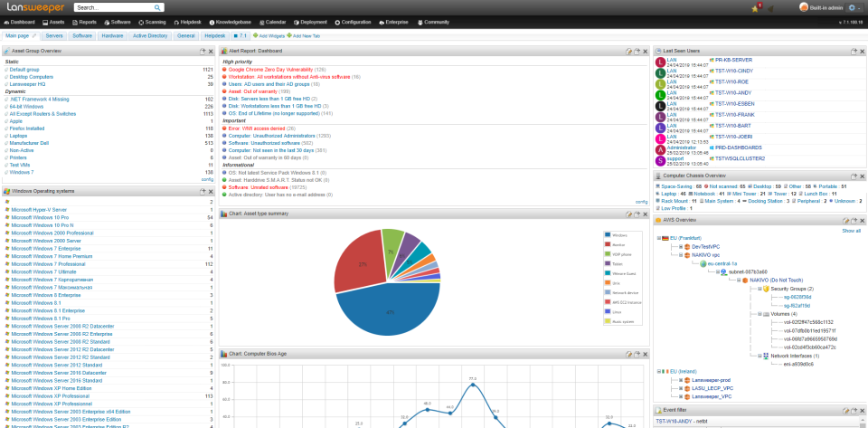Open the Reports menu

84,22
